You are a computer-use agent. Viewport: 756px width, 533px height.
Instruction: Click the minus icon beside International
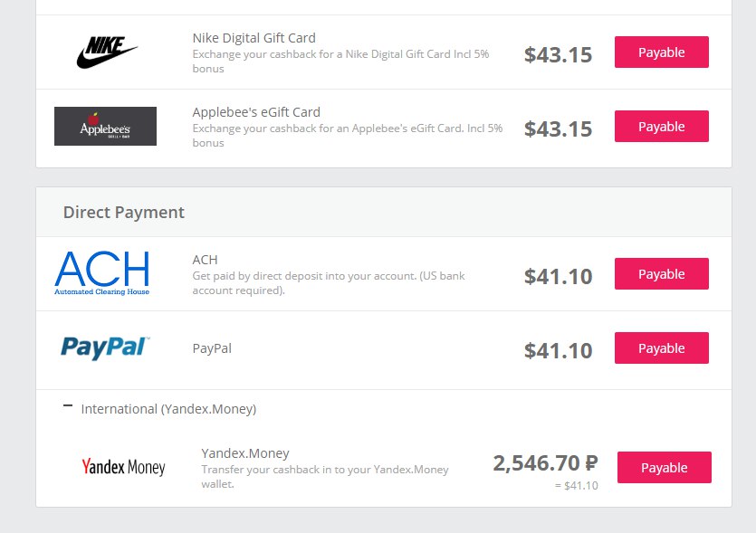coord(68,405)
